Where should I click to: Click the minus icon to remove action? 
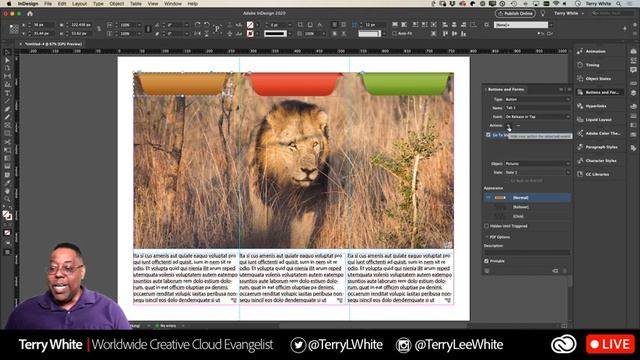tap(518, 126)
